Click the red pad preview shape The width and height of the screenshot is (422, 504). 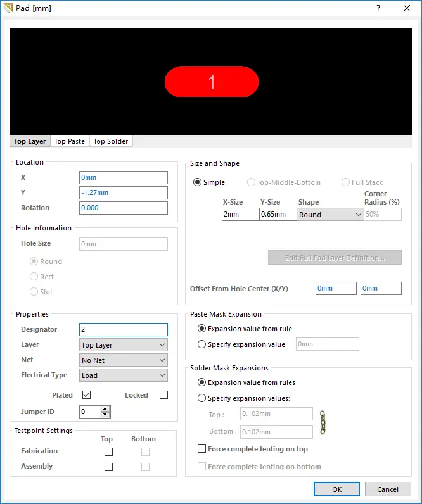(212, 82)
